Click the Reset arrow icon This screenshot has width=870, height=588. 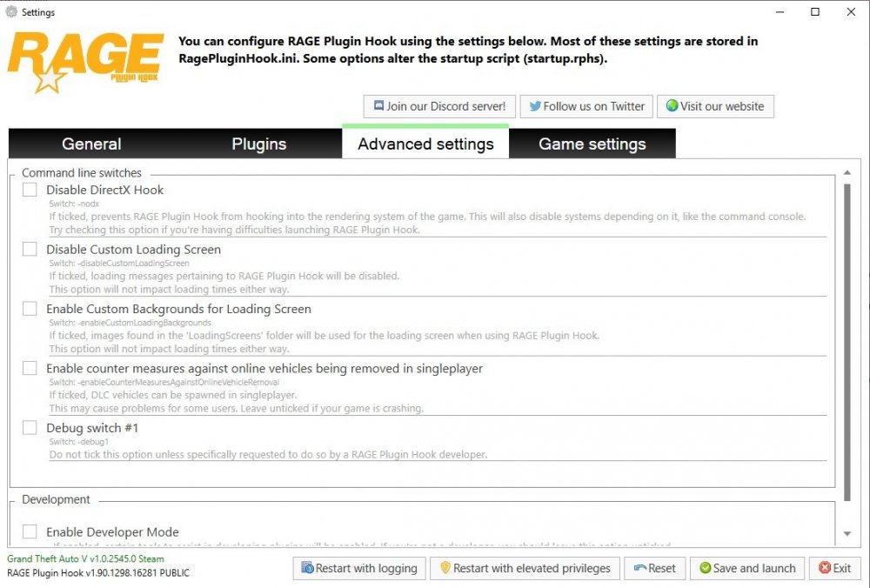click(640, 568)
